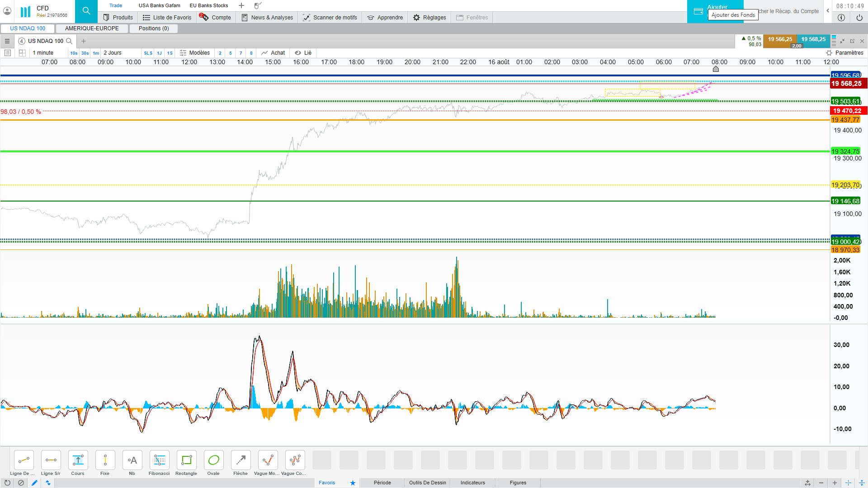
Task: Select the Rectangle drawing tool
Action: [186, 460]
